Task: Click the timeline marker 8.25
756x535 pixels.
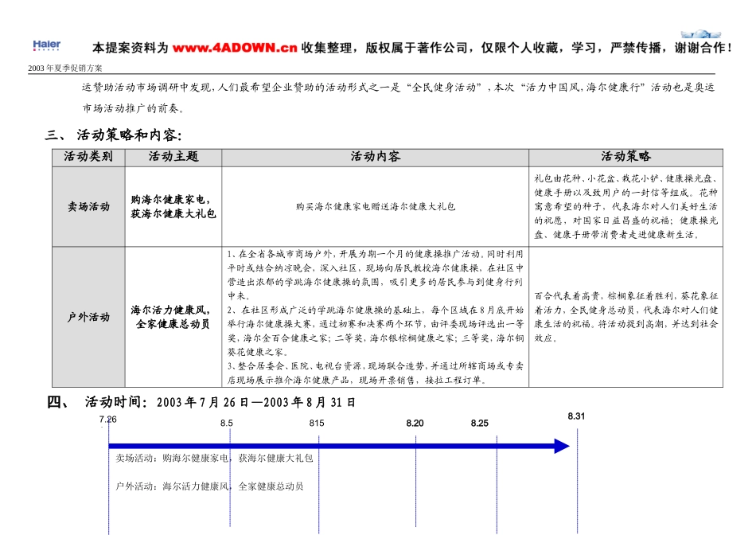Action: [480, 423]
